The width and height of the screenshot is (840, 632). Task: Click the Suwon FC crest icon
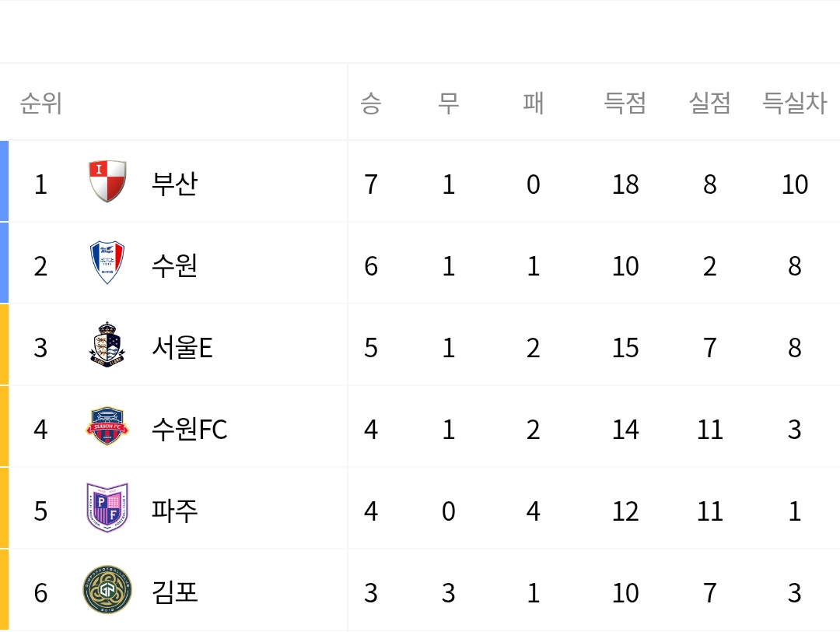point(107,427)
